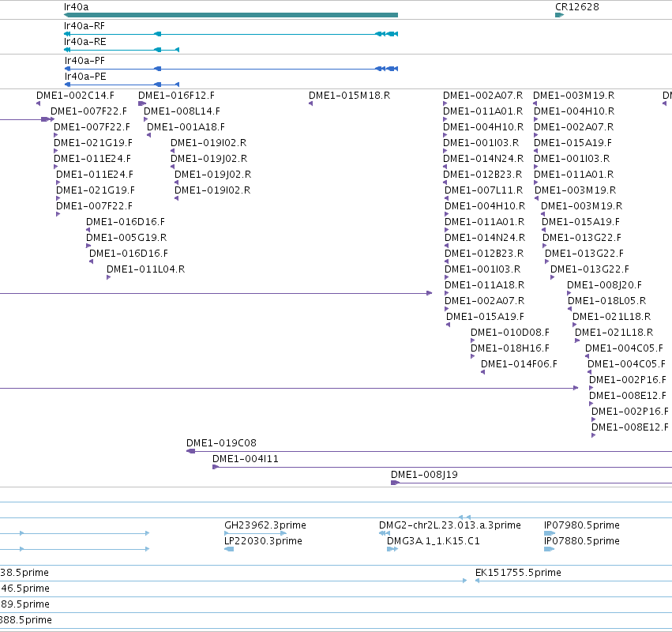Click the DME1-008J20.F label
672x632 pixels.
(604, 285)
